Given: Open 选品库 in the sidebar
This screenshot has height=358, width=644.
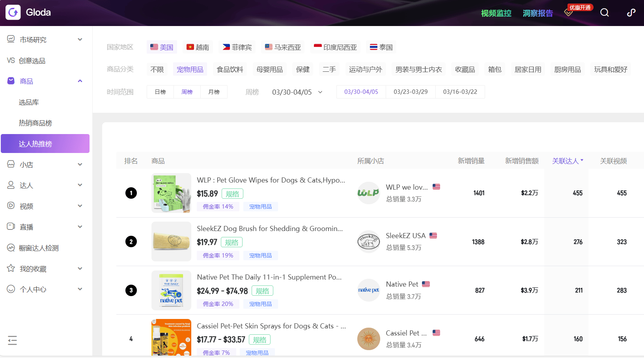Looking at the screenshot, I should tap(29, 103).
